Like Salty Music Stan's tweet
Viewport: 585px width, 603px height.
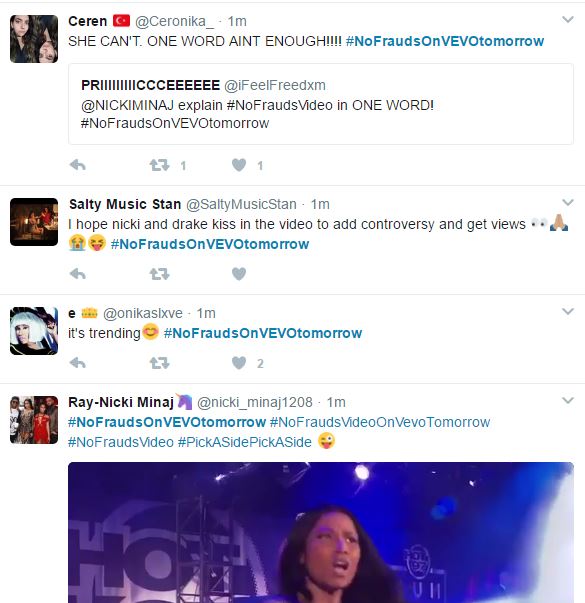click(239, 274)
